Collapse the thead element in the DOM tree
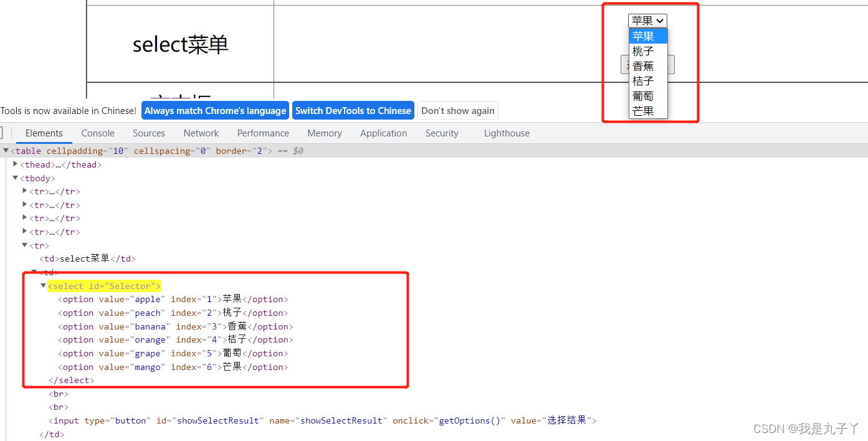Screen dimensions: 868x441 point(15,164)
